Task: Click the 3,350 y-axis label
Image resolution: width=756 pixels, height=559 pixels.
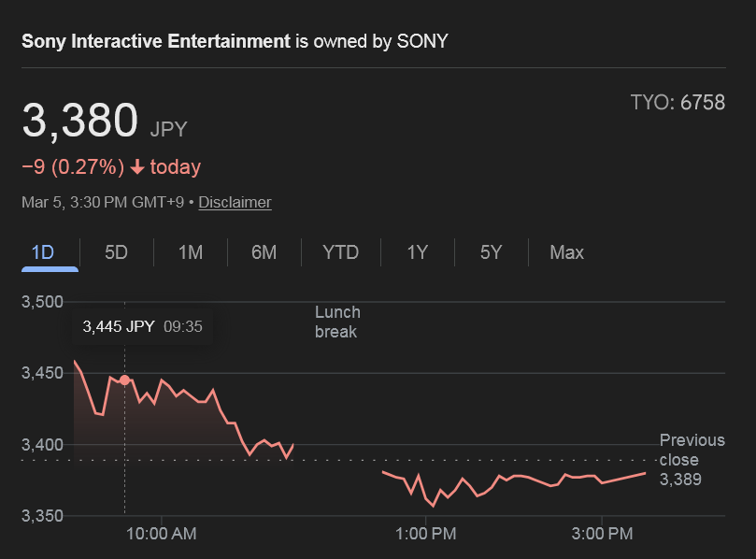Action: click(42, 516)
